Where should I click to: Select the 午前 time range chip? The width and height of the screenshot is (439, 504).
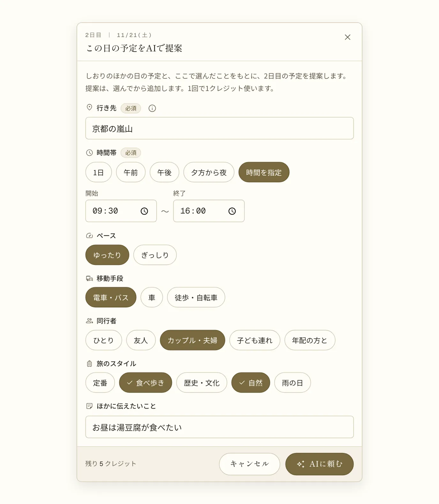click(131, 172)
